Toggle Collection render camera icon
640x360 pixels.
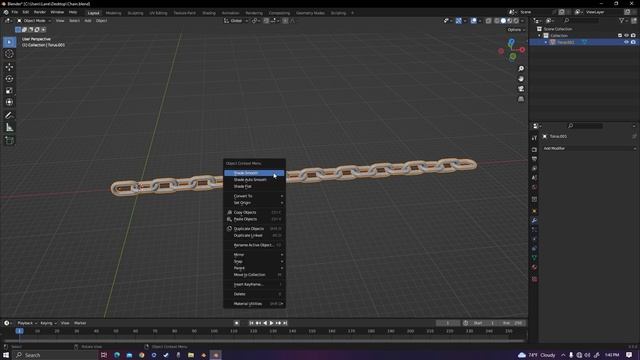[633, 36]
